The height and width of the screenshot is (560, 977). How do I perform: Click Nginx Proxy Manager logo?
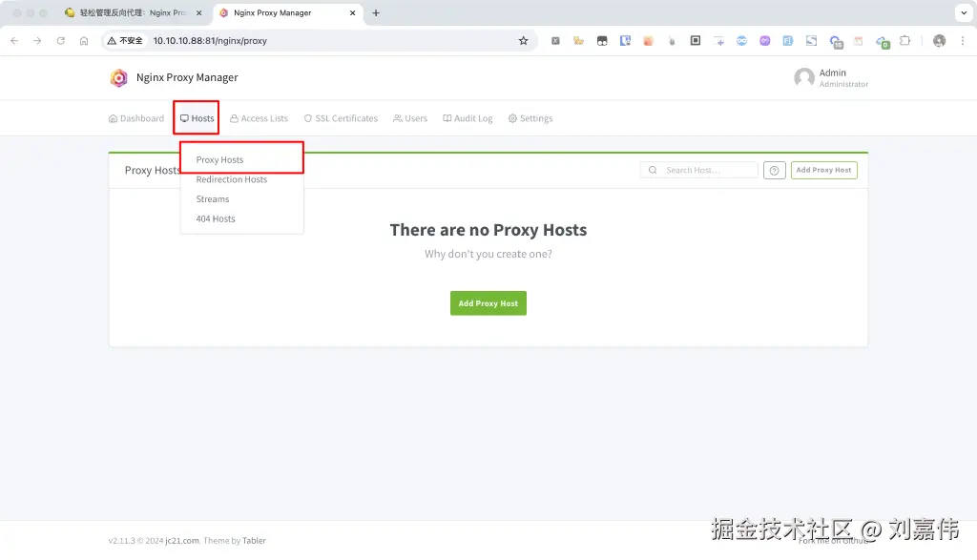pyautogui.click(x=118, y=78)
